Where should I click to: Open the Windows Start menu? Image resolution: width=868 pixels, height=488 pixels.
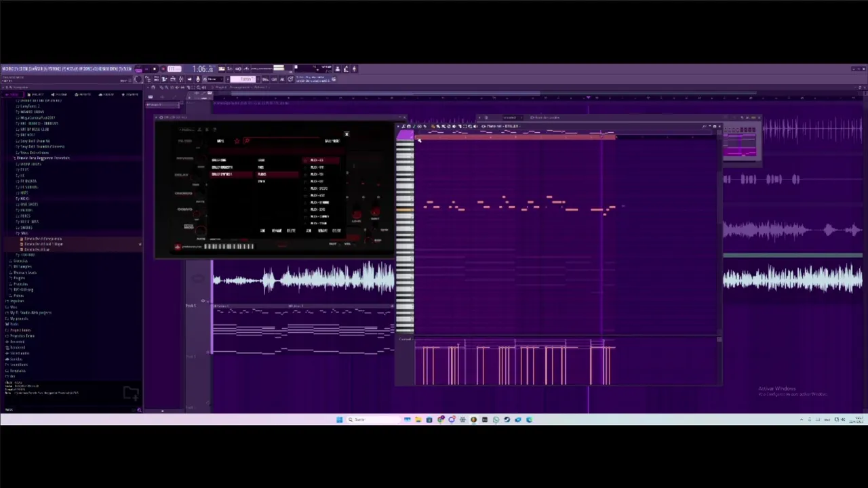pyautogui.click(x=340, y=420)
